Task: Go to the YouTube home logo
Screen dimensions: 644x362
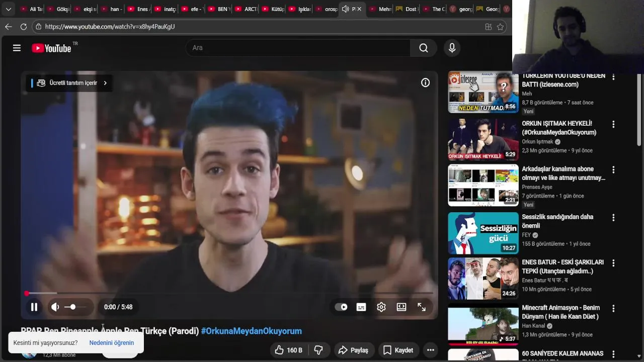Action: point(52,48)
